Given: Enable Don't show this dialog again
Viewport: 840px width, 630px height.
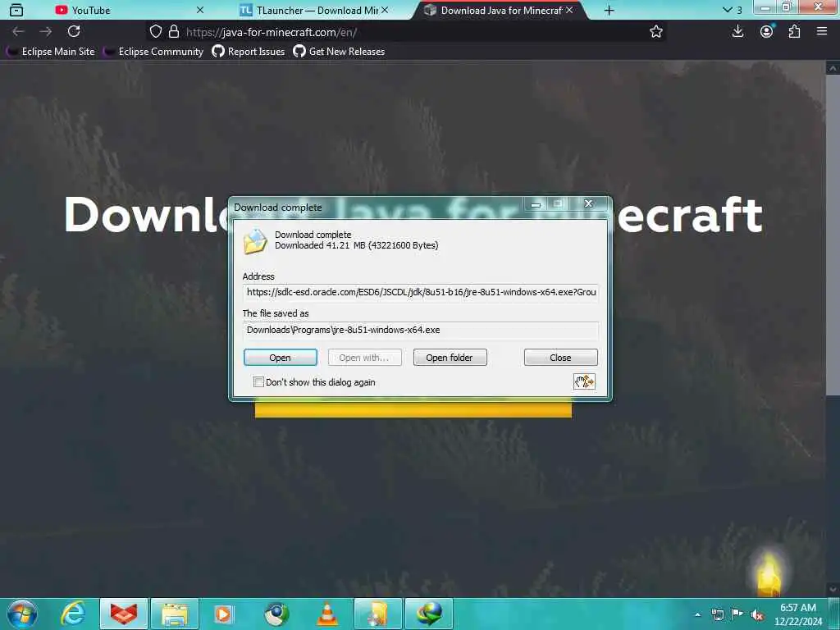Looking at the screenshot, I should point(258,382).
